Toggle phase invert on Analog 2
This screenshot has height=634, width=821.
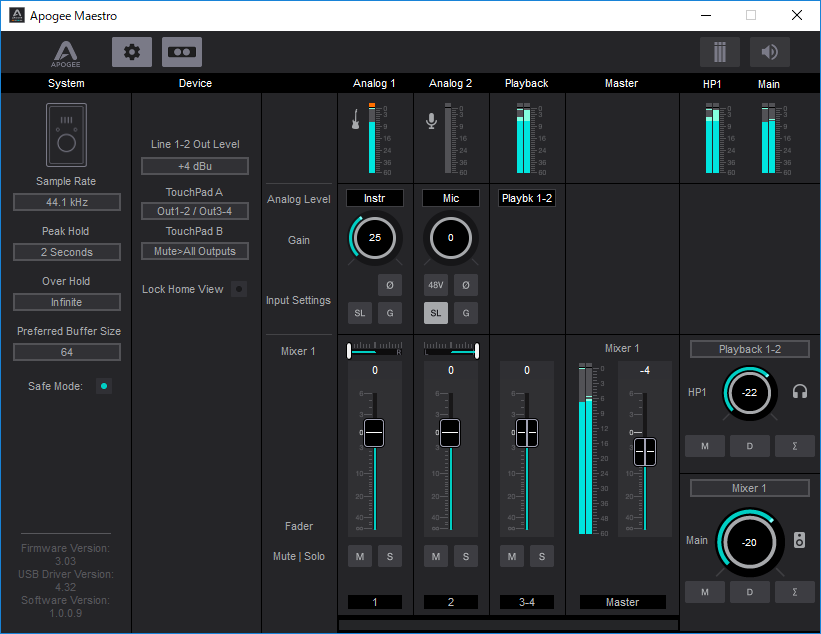coord(466,285)
